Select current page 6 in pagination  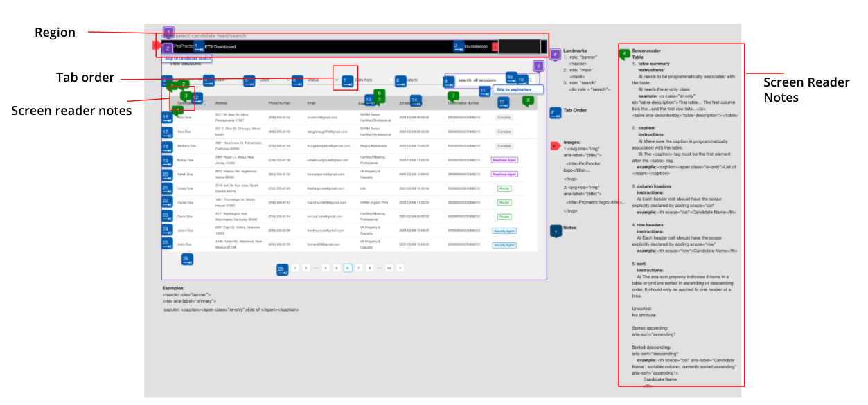[348, 268]
